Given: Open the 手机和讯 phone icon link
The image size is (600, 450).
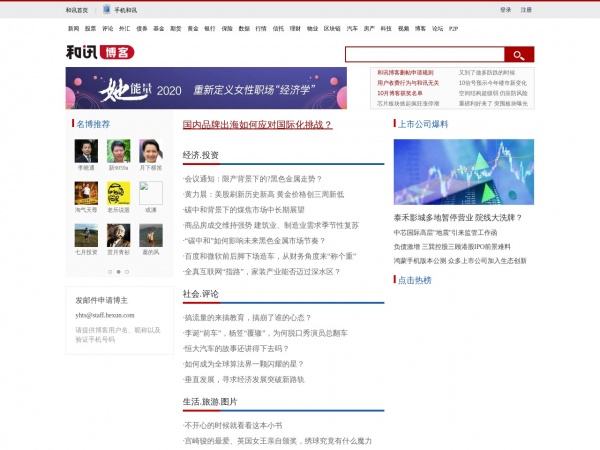Looking at the screenshot, I should (107, 10).
